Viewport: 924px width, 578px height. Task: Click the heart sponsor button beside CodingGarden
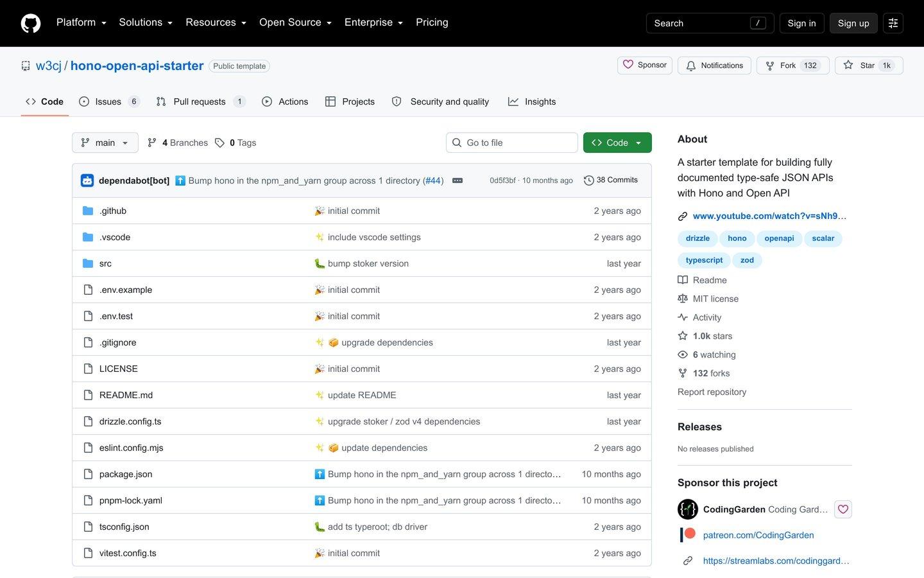tap(843, 509)
